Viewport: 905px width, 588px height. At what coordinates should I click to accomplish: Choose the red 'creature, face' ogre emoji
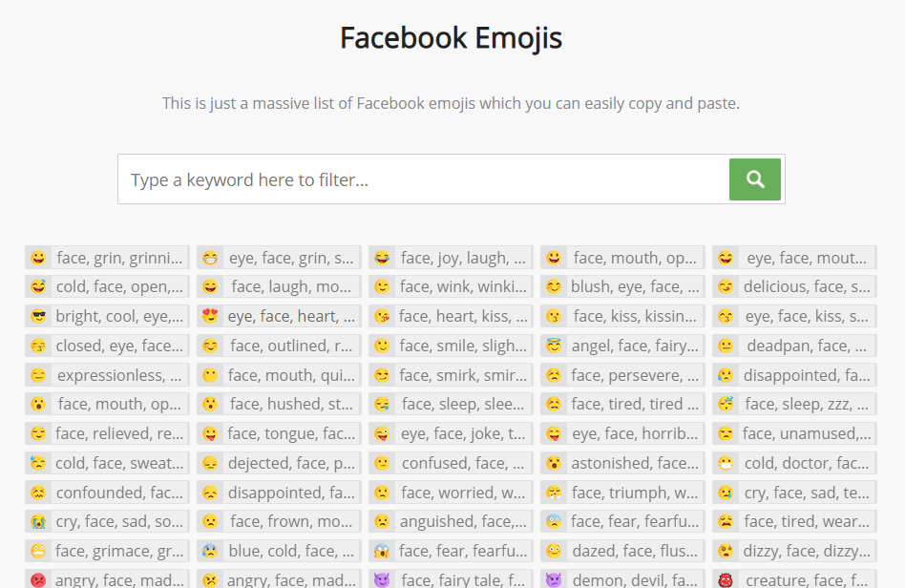pyautogui.click(x=795, y=578)
